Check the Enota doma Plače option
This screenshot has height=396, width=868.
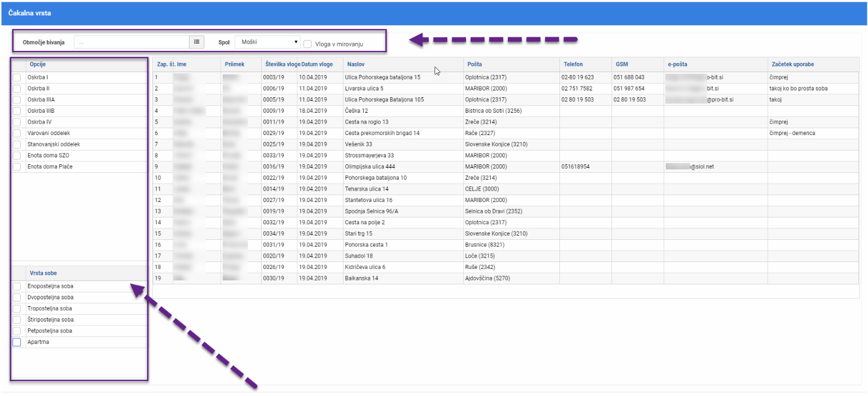17,167
